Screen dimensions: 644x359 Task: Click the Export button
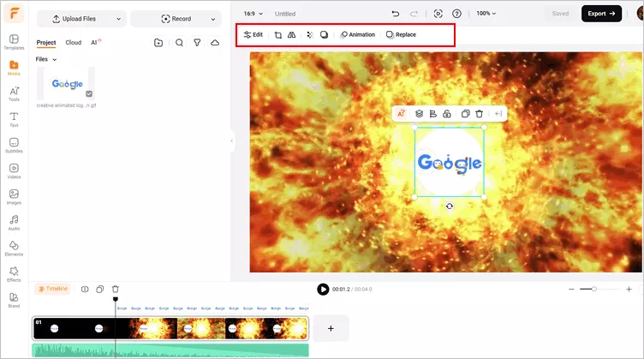pyautogui.click(x=601, y=14)
